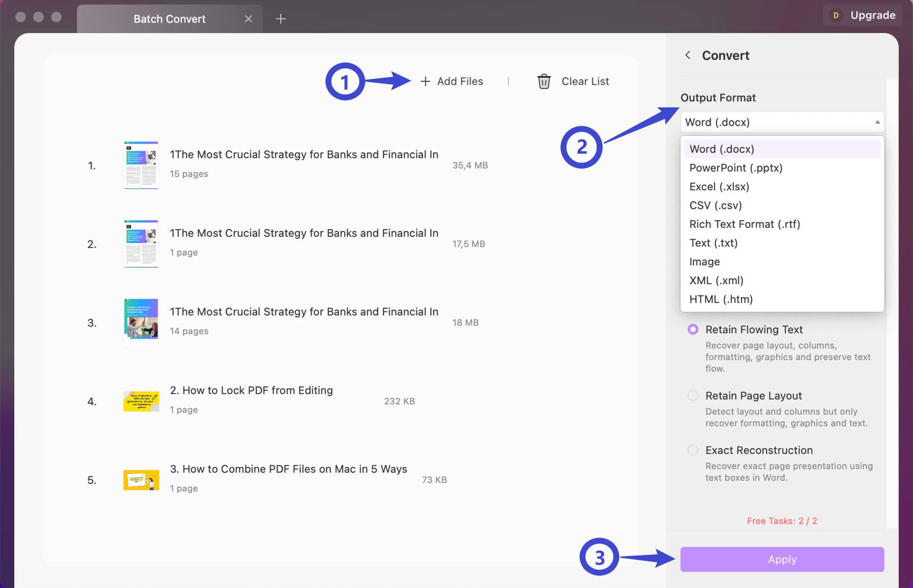
Task: Open a new tab with plus icon
Action: point(281,19)
